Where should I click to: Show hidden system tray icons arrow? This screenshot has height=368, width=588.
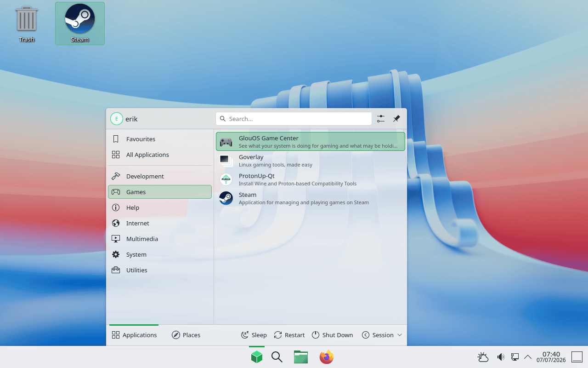coord(528,357)
